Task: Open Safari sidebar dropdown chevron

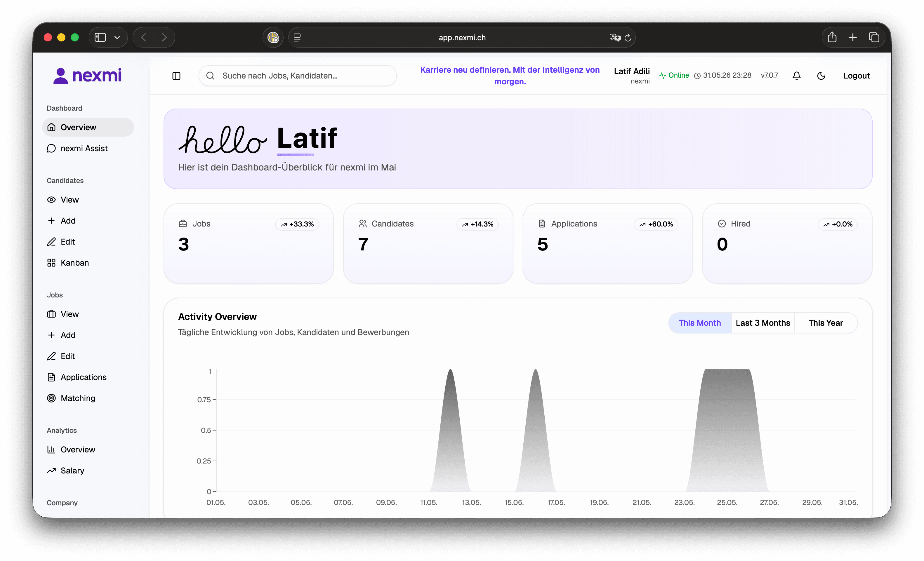Action: [x=117, y=37]
